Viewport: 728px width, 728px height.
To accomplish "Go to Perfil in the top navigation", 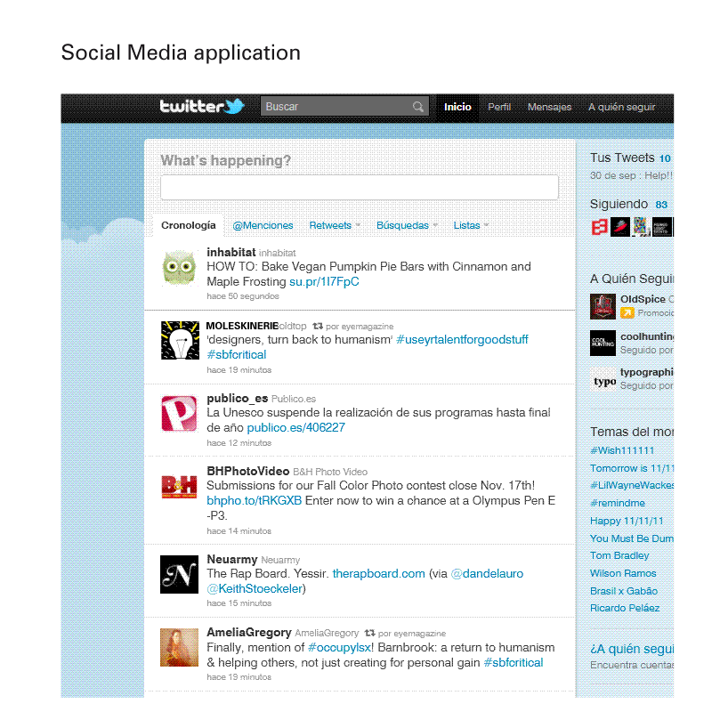I will pyautogui.click(x=499, y=107).
